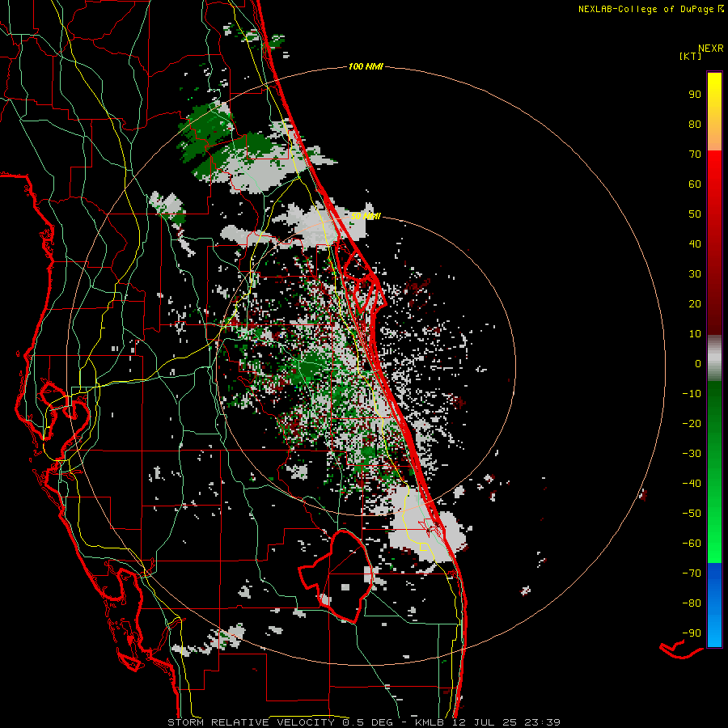The height and width of the screenshot is (728, 728).
Task: Click the 20 value on velocity scale
Action: 695,303
